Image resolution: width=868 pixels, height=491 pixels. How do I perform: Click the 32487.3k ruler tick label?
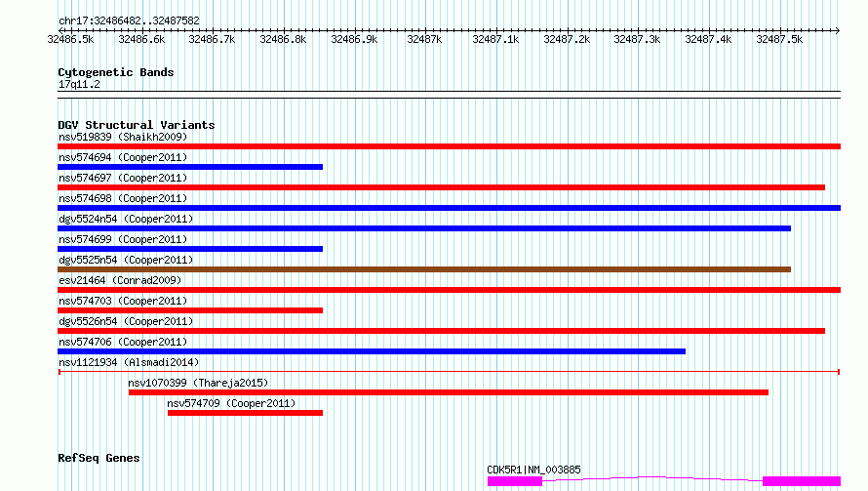(637, 39)
